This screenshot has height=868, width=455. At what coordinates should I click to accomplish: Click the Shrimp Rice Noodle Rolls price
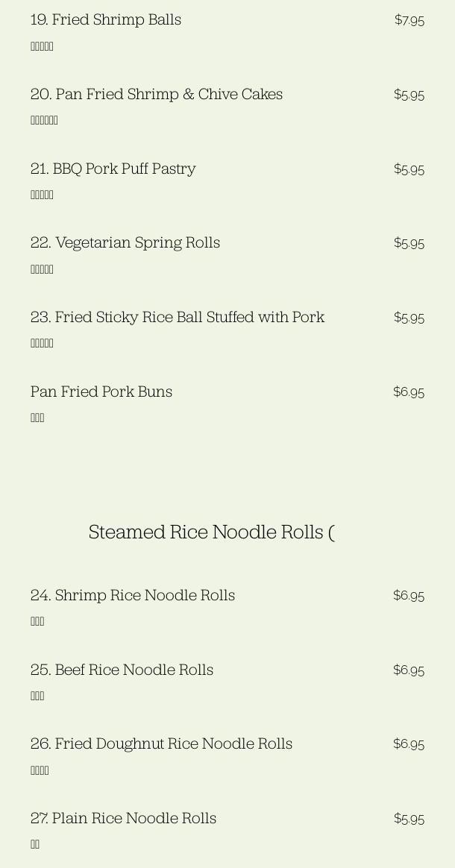coord(409,596)
